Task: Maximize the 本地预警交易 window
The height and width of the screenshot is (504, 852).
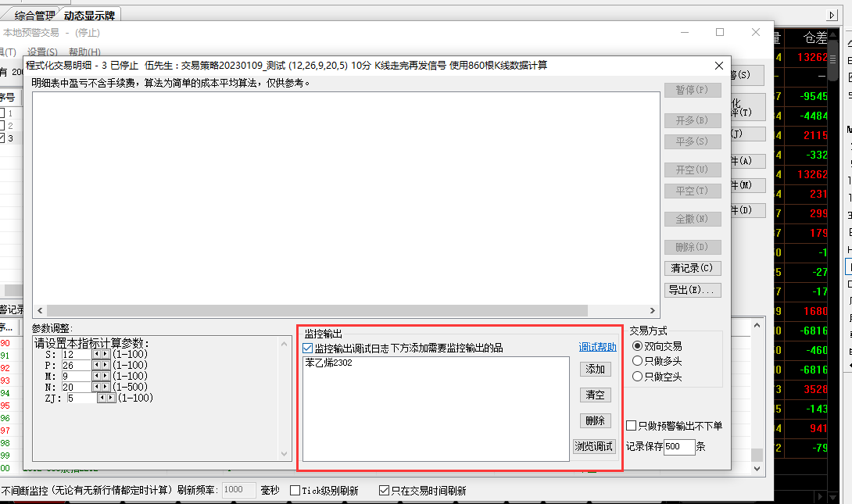Action: pos(720,33)
